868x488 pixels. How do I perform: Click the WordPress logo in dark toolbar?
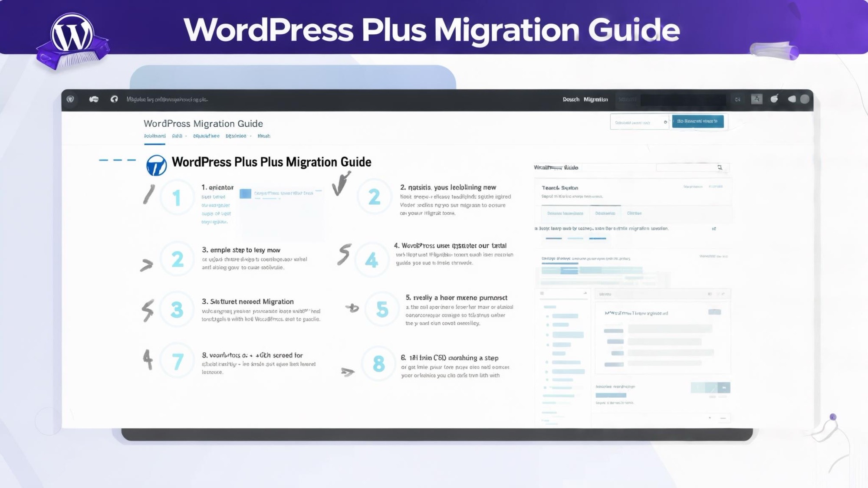tap(70, 99)
